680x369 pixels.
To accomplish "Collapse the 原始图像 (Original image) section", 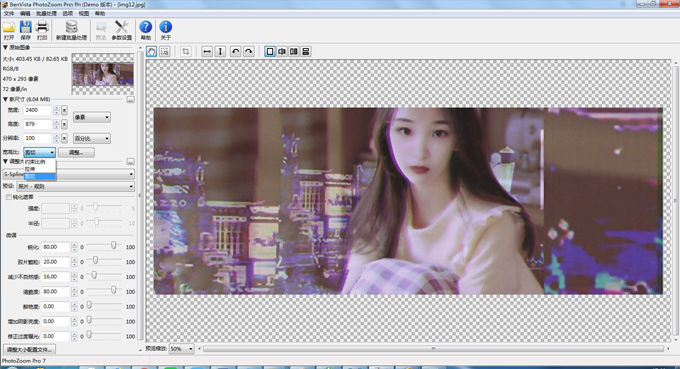I will point(5,47).
